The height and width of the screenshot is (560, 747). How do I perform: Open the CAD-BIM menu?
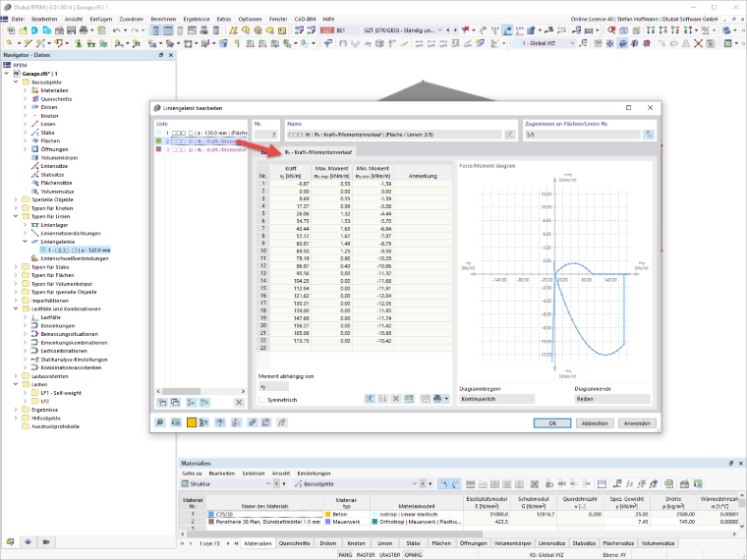click(x=305, y=19)
